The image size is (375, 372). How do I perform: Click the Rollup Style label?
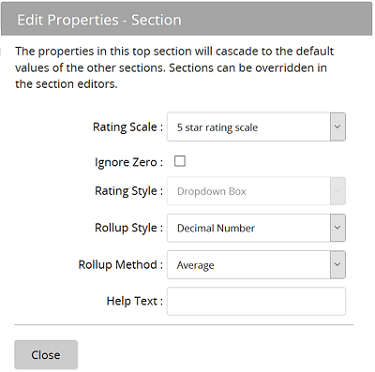[129, 228]
